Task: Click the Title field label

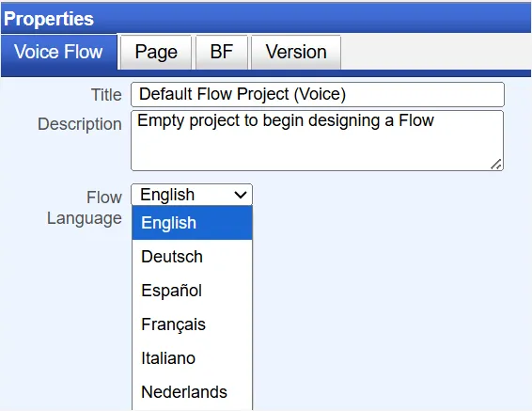Action: 106,95
